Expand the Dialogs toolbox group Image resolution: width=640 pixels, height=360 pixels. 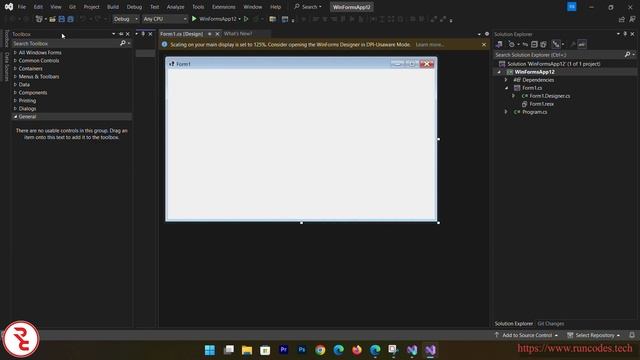coord(15,109)
